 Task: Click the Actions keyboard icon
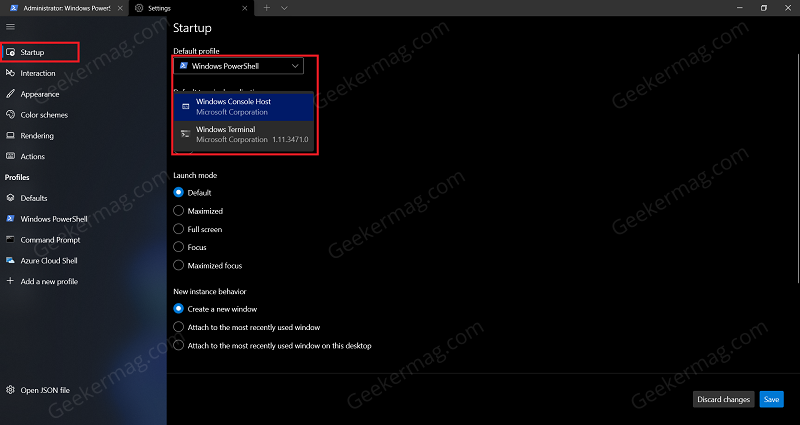tap(10, 156)
